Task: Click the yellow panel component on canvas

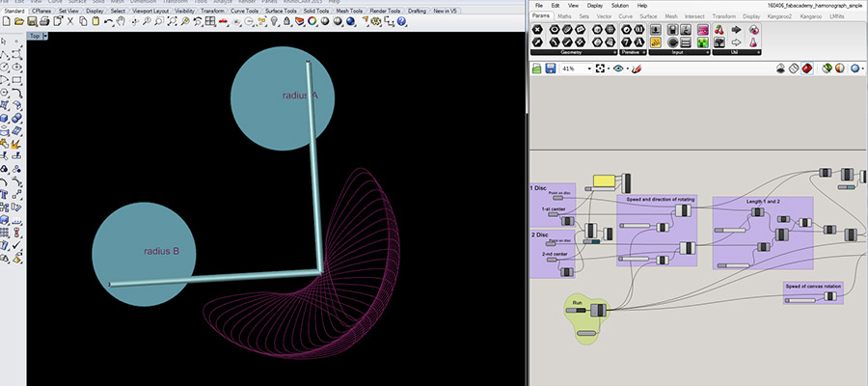Action: point(605,180)
